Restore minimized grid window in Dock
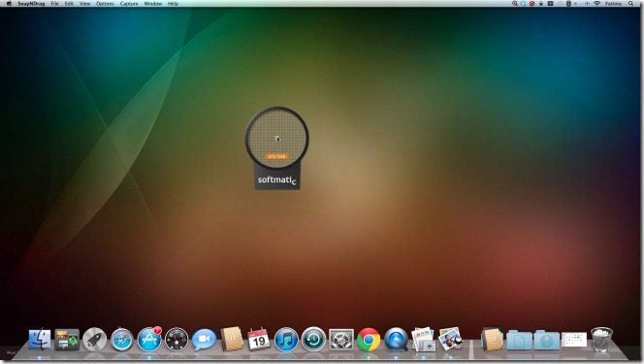The height and width of the screenshot is (364, 644). 574,340
